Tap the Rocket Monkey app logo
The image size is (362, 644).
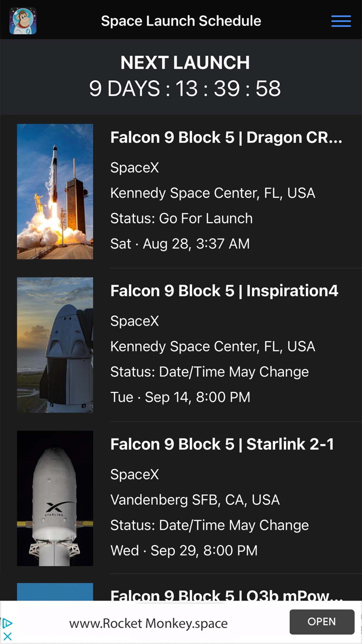pos(22,21)
